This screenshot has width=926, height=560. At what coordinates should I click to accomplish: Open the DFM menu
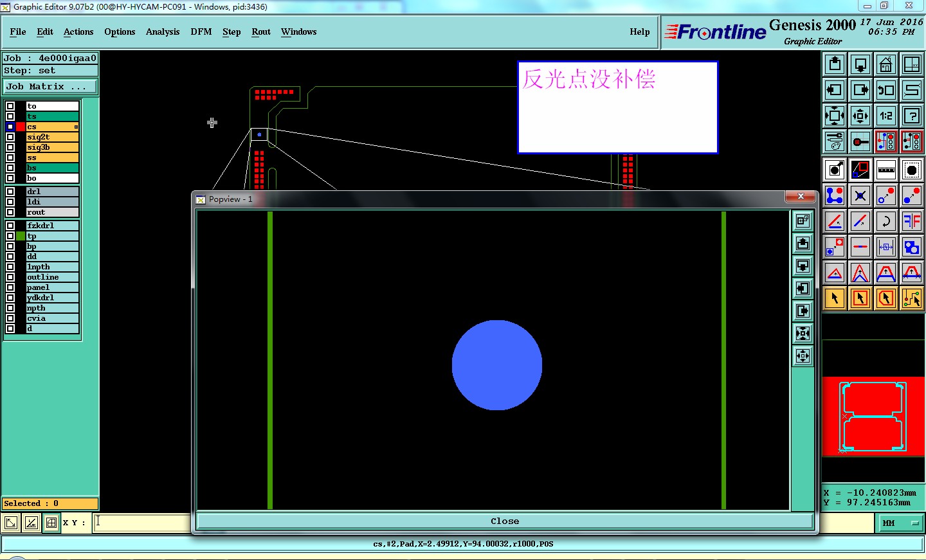pos(201,32)
